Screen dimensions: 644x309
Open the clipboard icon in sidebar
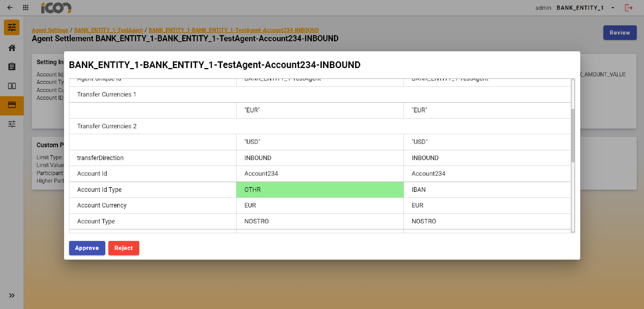pyautogui.click(x=12, y=67)
